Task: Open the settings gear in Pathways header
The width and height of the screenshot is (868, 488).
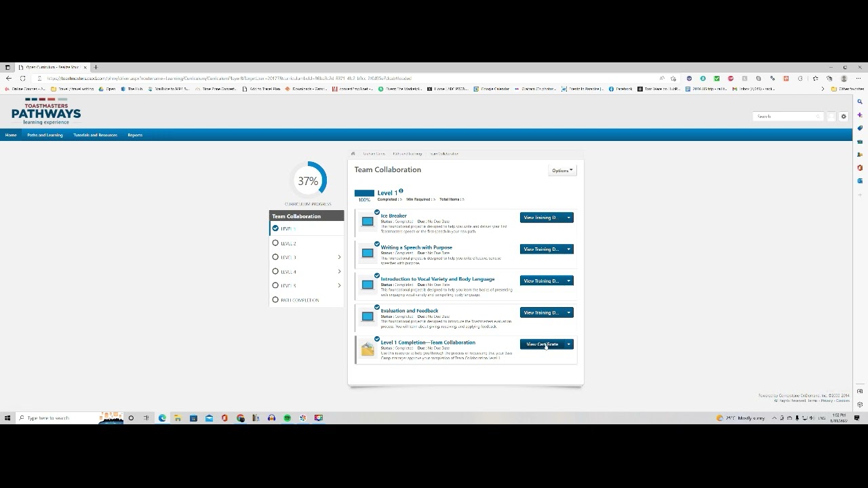Action: (844, 117)
